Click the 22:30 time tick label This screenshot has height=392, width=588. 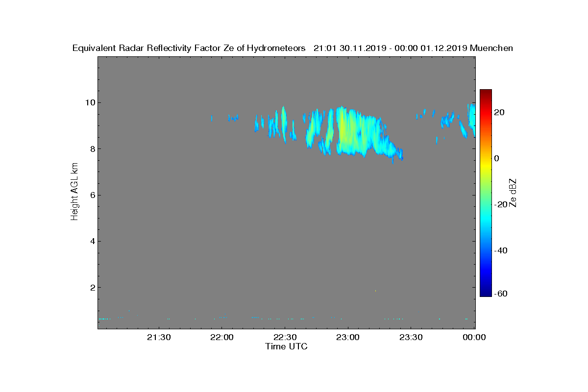click(285, 338)
